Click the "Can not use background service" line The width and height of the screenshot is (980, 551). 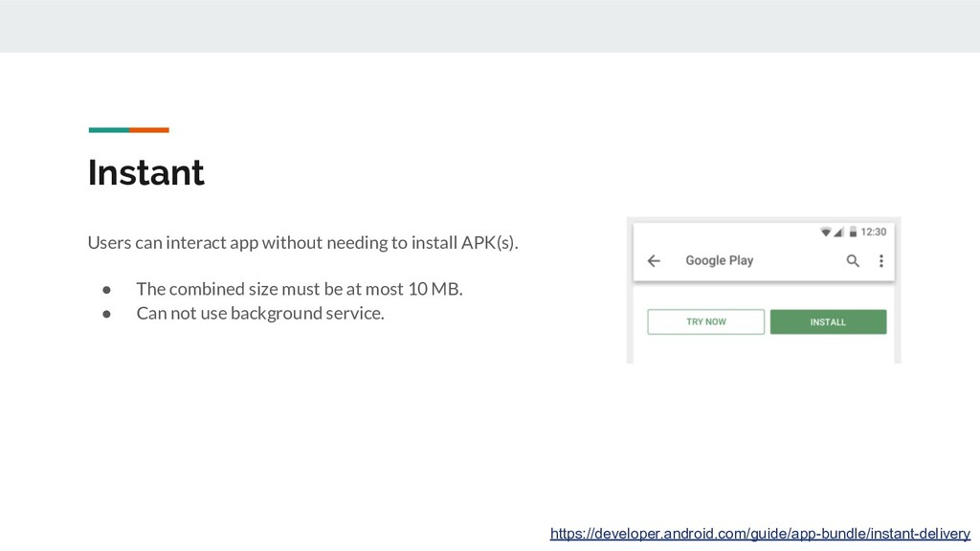[x=259, y=314]
